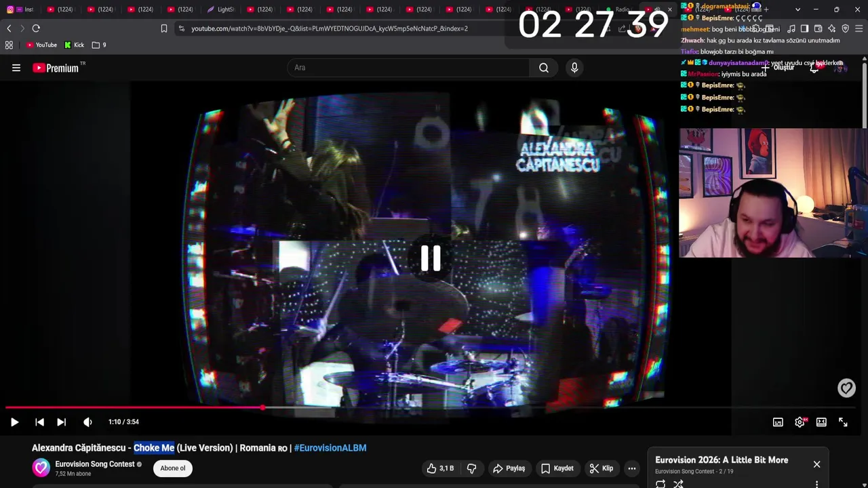The width and height of the screenshot is (868, 488).
Task: Click the '7,52 Mn abone' subscriber count
Action: (x=73, y=474)
